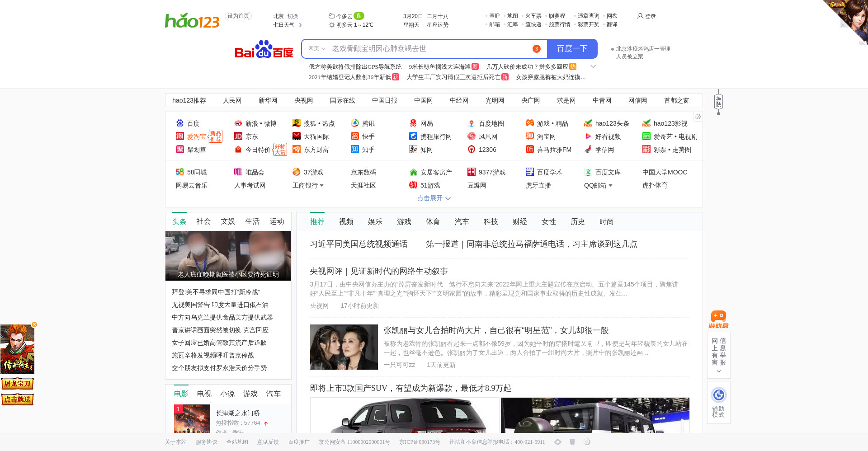Click the 知乎 icon
Screen dimensions: 868x451
coord(354,149)
